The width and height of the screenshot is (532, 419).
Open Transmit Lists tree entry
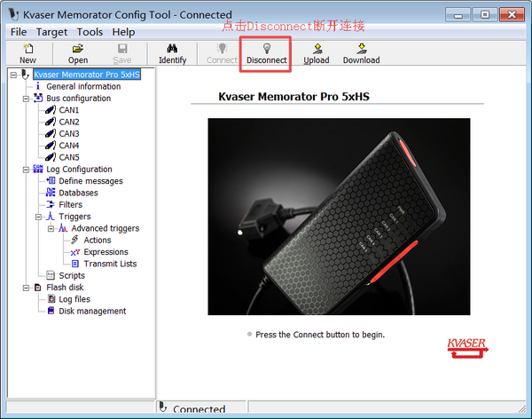point(110,264)
